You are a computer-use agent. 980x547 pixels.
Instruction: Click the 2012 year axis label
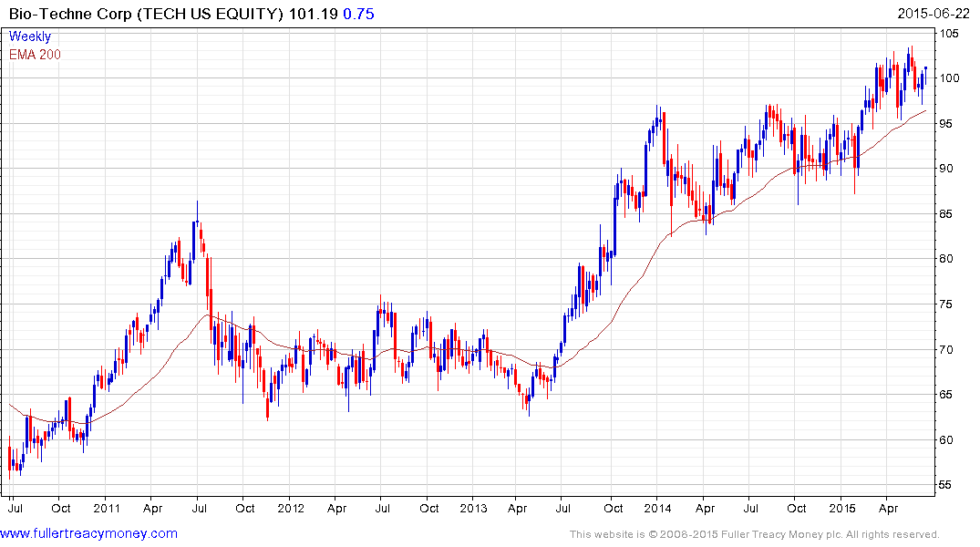(291, 508)
